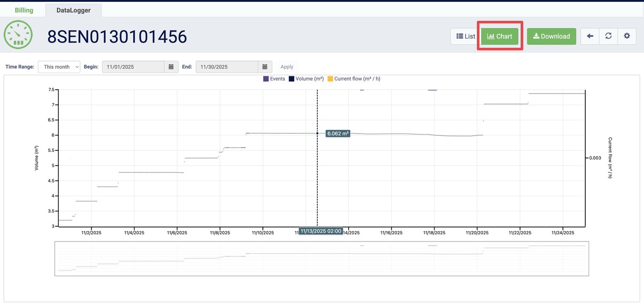Click the back arrow icon button
This screenshot has width=644, height=304.
590,36
